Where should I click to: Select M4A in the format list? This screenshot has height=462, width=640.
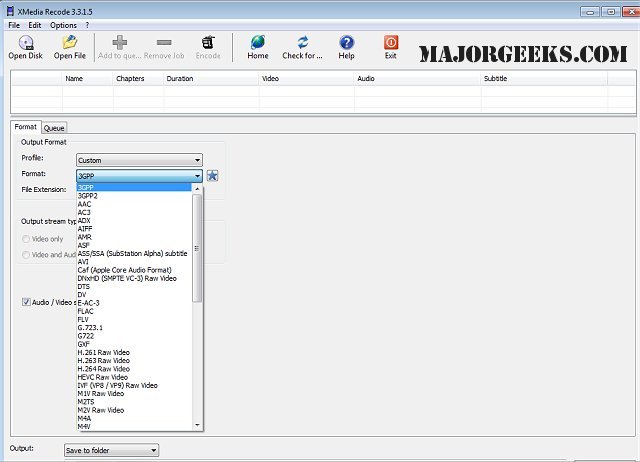tap(134, 418)
